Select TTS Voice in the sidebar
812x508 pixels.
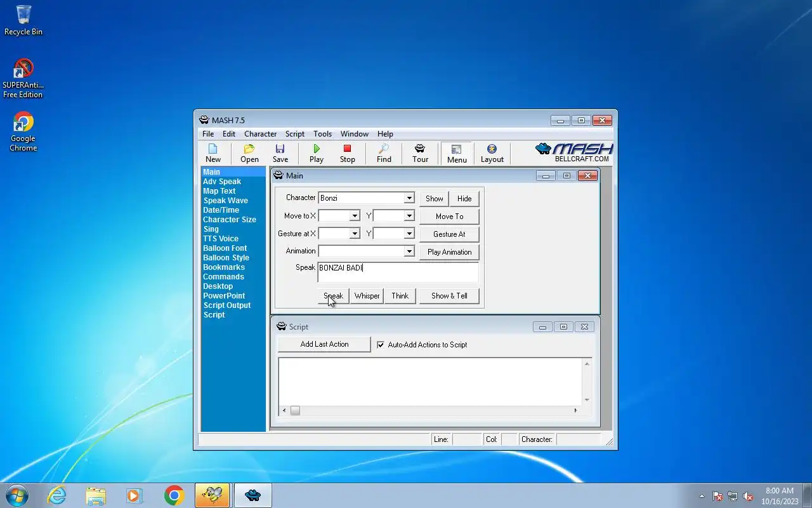click(221, 239)
